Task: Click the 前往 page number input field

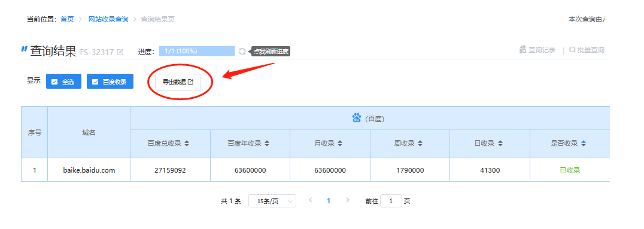Action: [x=391, y=201]
